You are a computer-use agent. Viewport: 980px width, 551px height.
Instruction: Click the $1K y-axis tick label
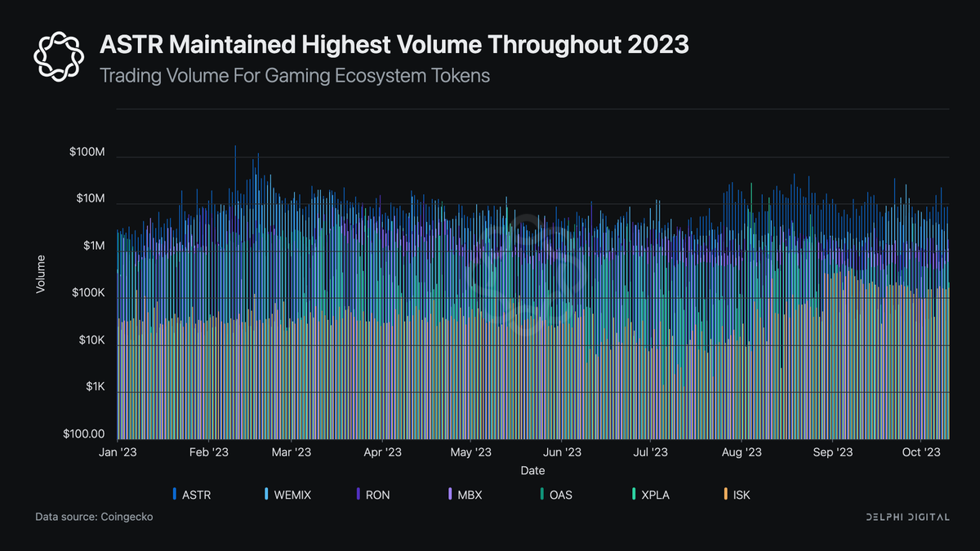95,387
